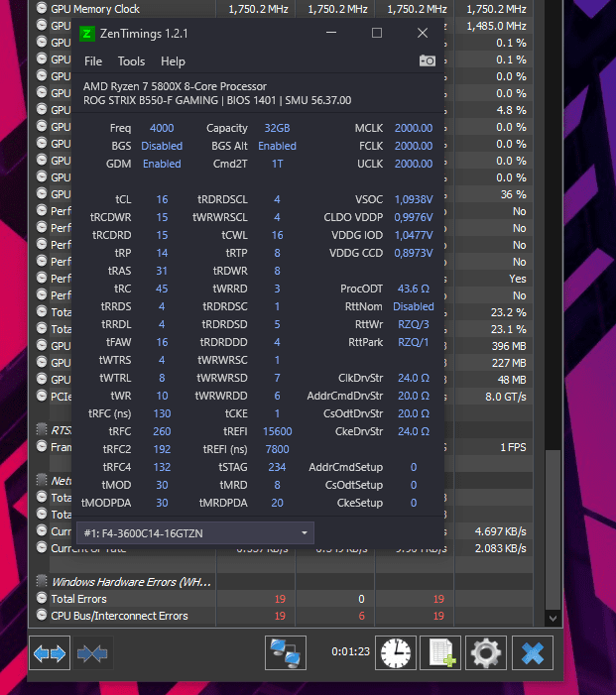616x695 pixels.
Task: Click the CLDO VDDP value 0,9976V
Action: pyautogui.click(x=414, y=217)
